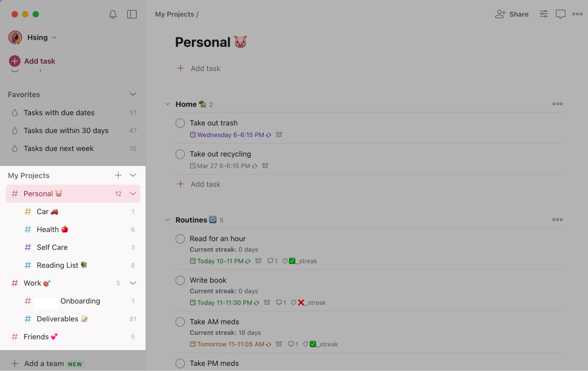
Task: Open the more options menu in top bar
Action: (x=577, y=14)
